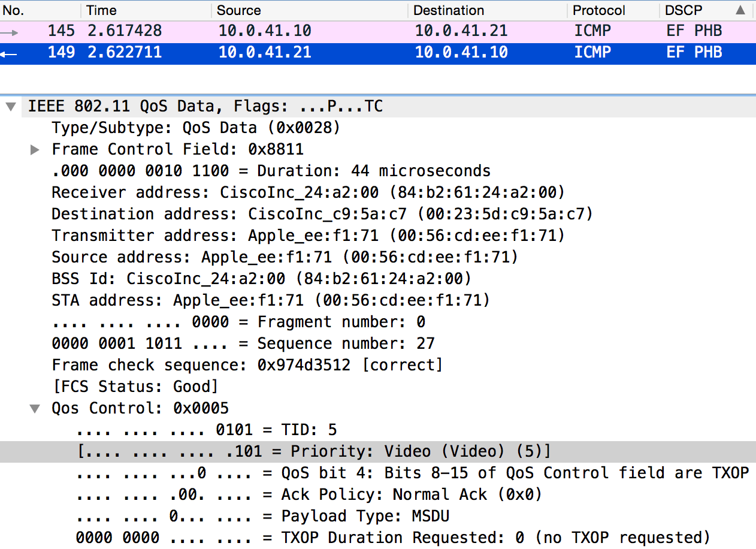Click the DSCP sort direction triangle
Screen dimensions: 756x549
pos(742,10)
